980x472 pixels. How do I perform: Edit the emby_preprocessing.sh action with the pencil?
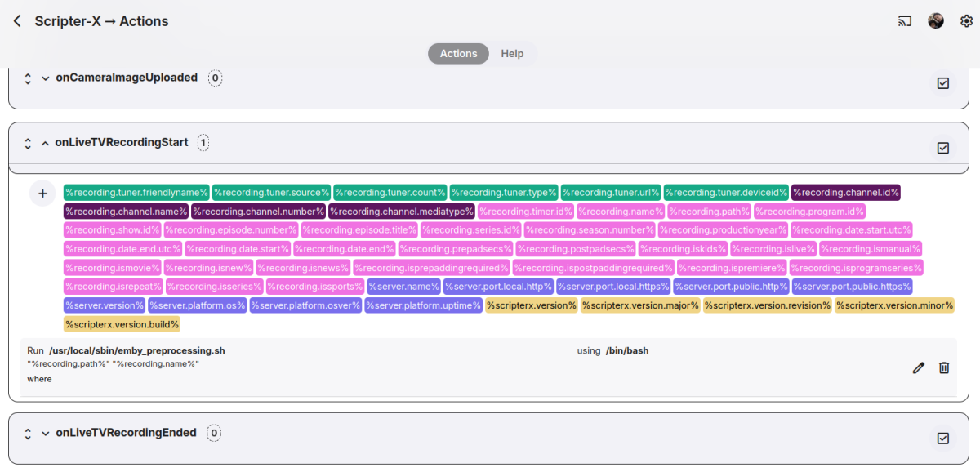(x=918, y=367)
